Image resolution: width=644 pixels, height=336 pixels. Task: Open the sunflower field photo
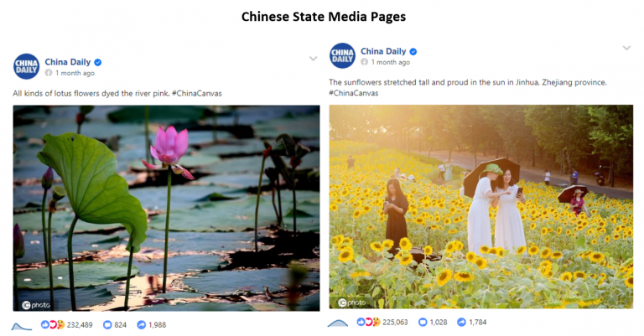tap(481, 207)
